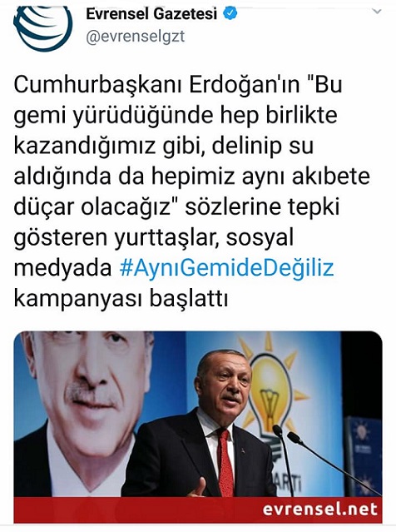Click the tweet's first line 'Cumhurbaşkanı'

click(x=98, y=84)
